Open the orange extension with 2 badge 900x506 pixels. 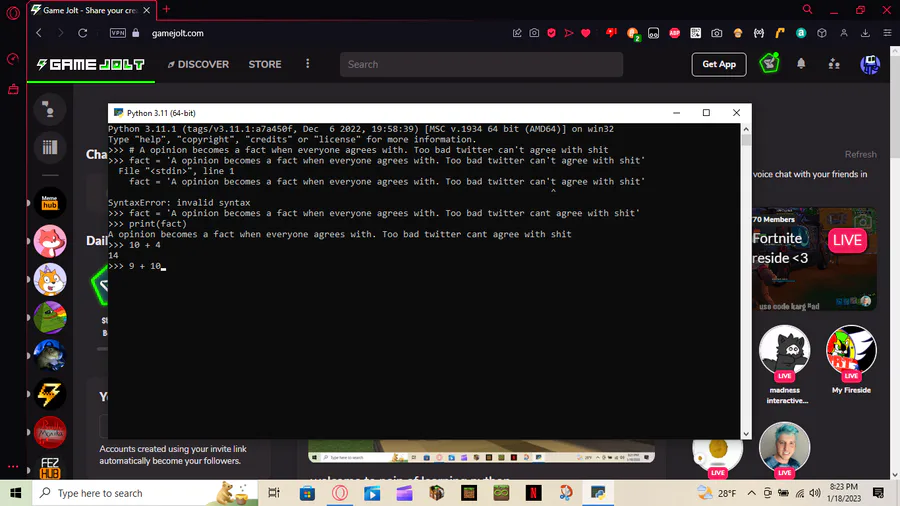(633, 33)
